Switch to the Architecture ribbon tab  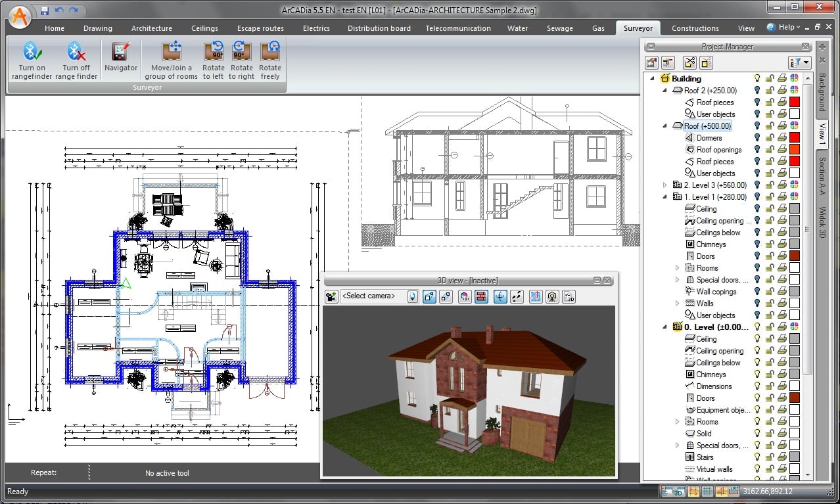coord(151,28)
